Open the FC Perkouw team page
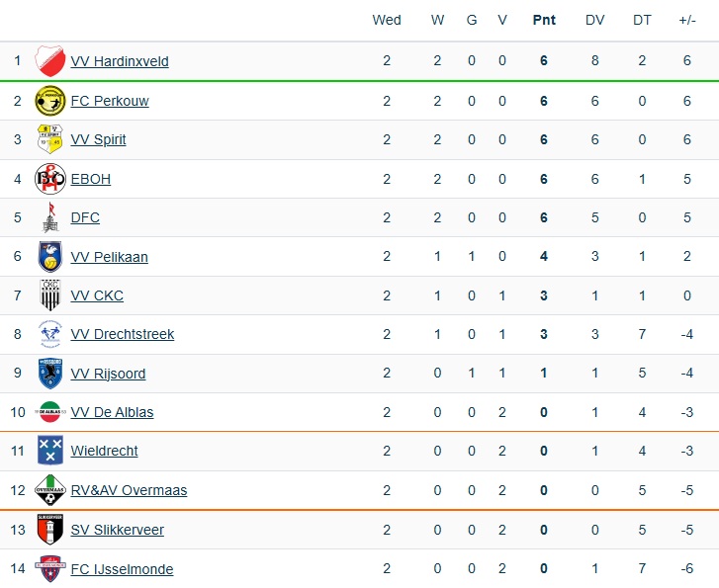 click(x=110, y=101)
